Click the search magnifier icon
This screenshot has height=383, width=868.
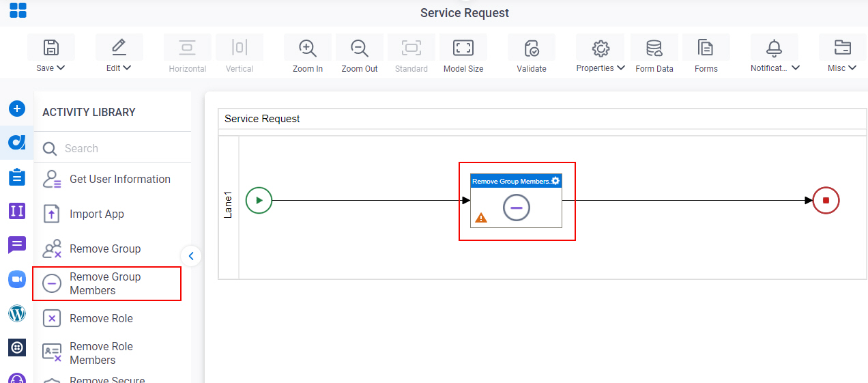coord(50,149)
